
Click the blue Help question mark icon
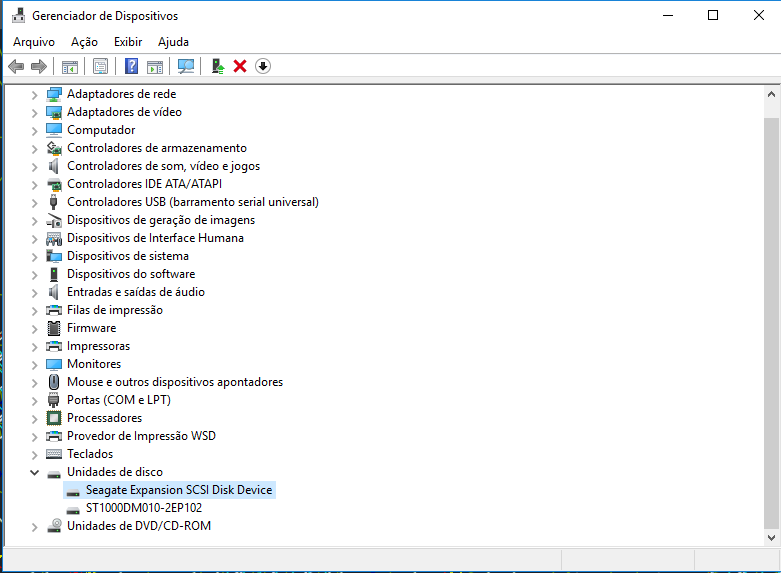tap(131, 66)
